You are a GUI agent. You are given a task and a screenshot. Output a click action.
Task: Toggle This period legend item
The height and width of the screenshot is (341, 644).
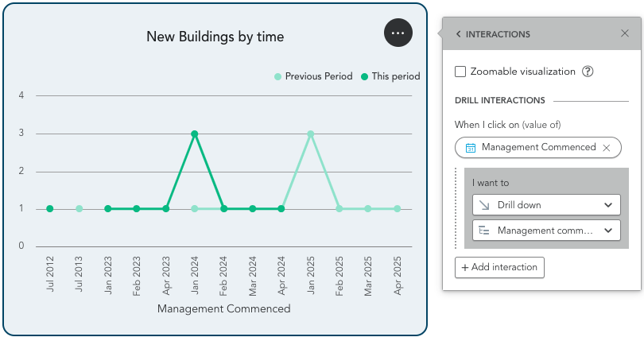[x=390, y=76]
